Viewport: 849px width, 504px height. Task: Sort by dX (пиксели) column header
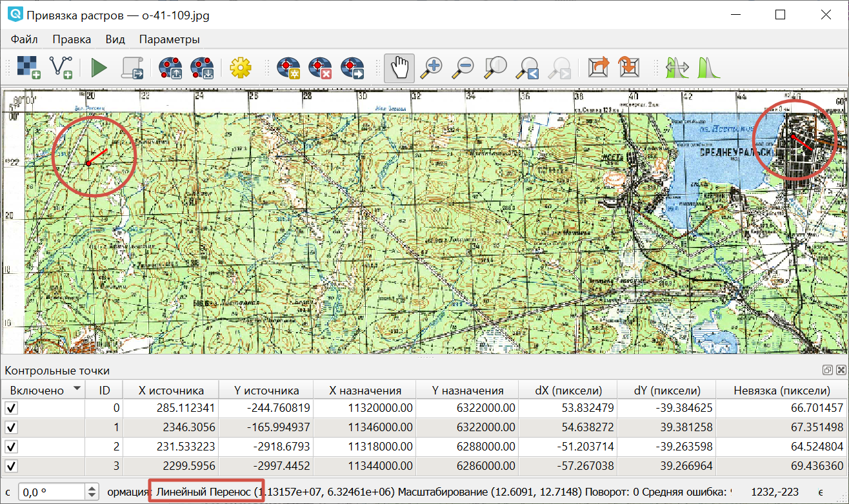[x=568, y=390]
